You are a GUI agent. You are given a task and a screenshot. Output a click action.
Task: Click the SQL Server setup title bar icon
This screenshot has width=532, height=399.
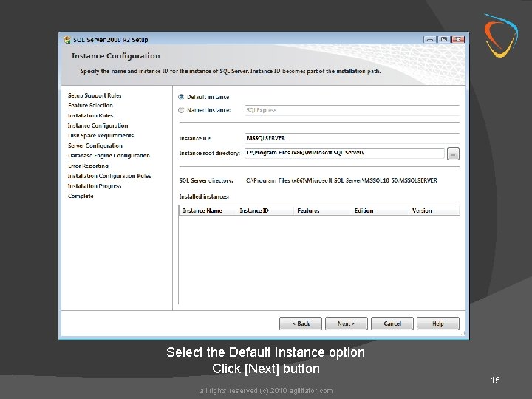pos(67,40)
